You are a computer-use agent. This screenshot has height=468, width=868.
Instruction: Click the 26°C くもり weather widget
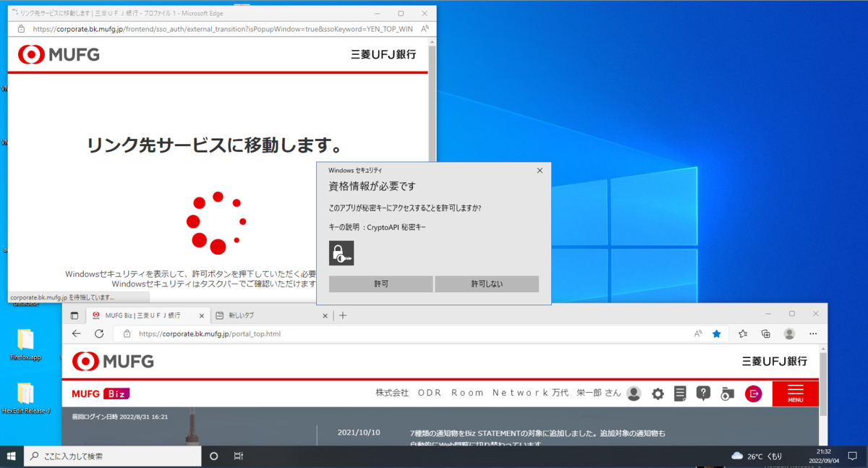click(757, 456)
